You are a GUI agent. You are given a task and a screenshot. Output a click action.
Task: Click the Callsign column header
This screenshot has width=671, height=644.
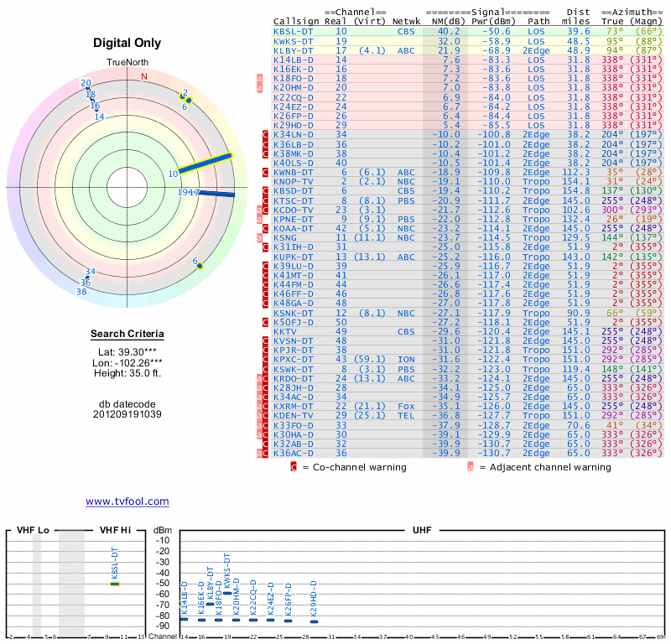[297, 20]
